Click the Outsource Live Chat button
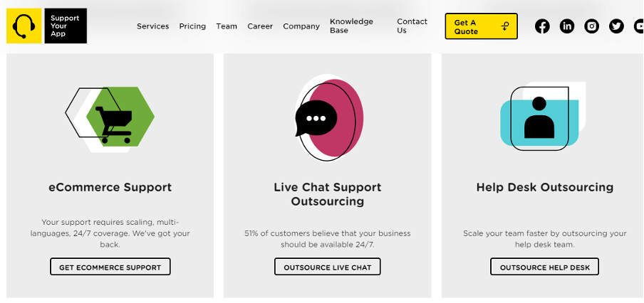 click(327, 267)
